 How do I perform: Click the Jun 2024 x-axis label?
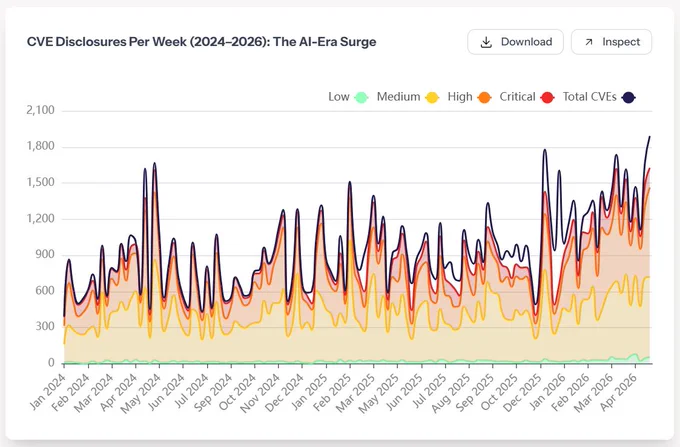[x=167, y=391]
